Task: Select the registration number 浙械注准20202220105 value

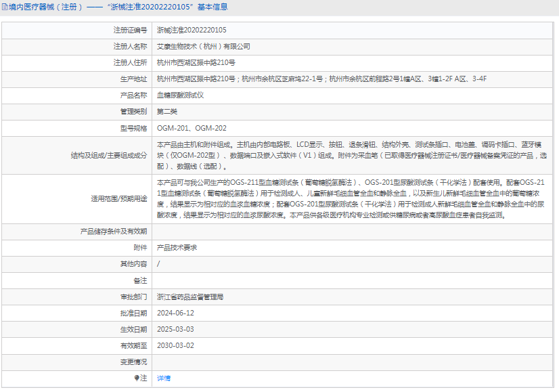Action: (192, 30)
